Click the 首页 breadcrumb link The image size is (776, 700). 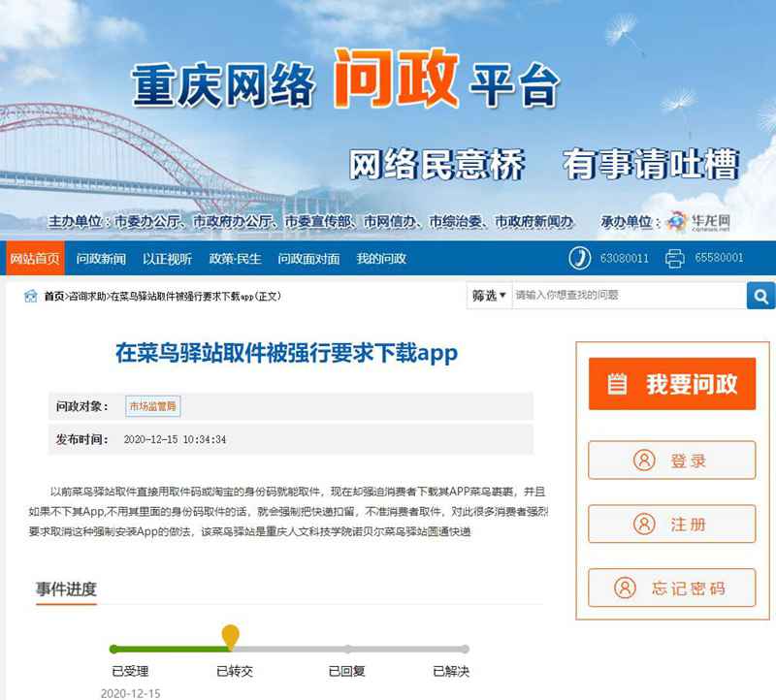click(x=50, y=296)
